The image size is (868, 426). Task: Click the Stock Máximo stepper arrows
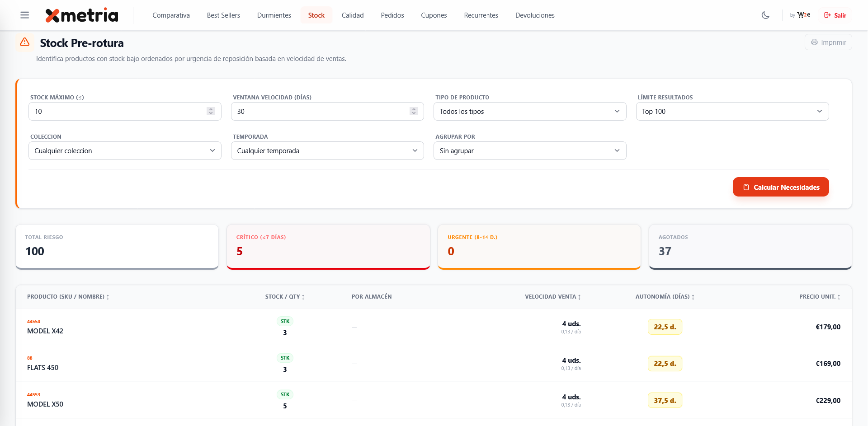[211, 111]
